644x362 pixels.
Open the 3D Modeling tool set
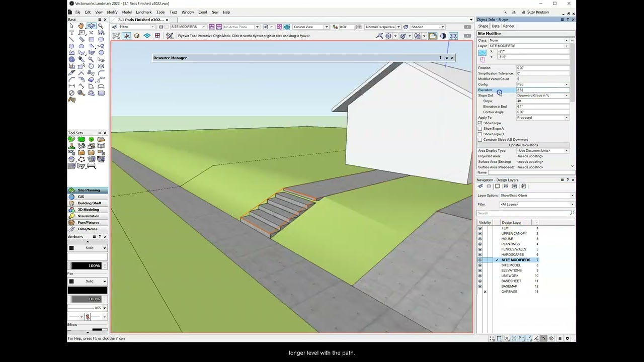88,210
